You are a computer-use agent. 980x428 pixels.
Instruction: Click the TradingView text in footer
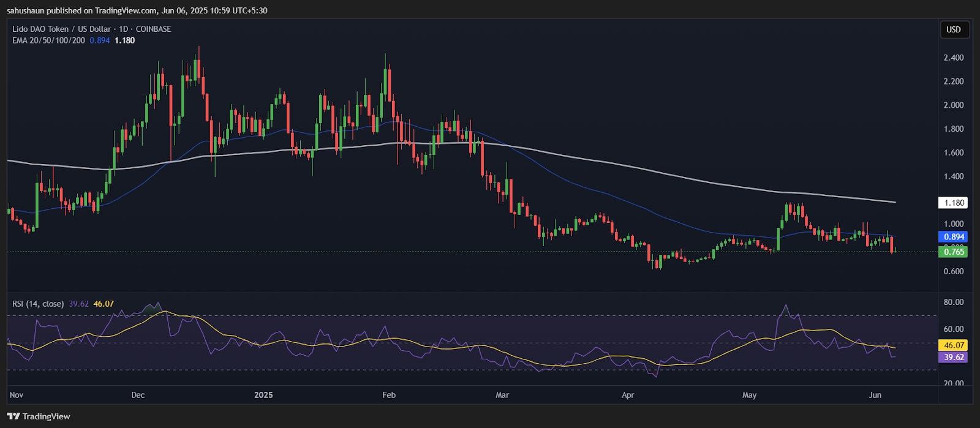pos(47,416)
